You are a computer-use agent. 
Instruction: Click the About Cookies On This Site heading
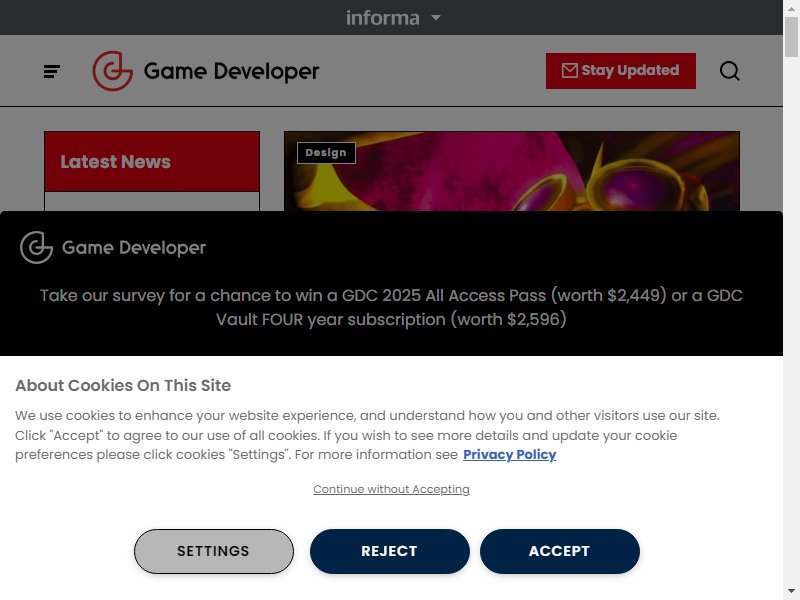[123, 385]
